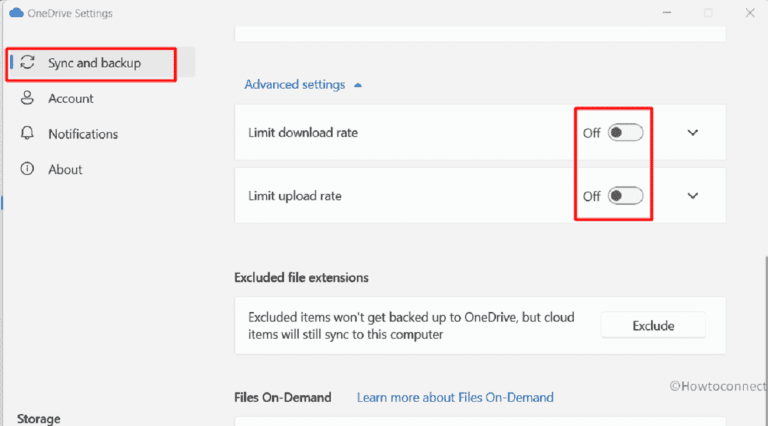This screenshot has height=426, width=768.
Task: Click the Files On-Demand heading
Action: click(x=283, y=397)
